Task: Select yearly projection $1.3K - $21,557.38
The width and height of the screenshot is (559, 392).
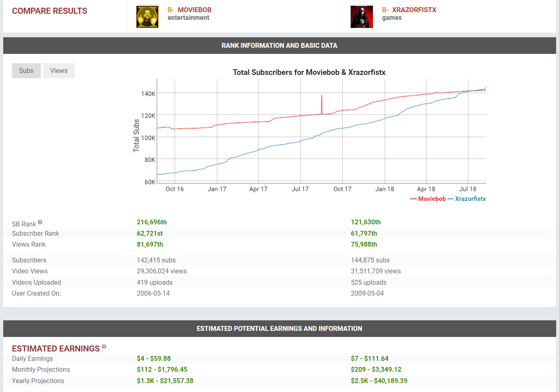Action: pyautogui.click(x=165, y=381)
